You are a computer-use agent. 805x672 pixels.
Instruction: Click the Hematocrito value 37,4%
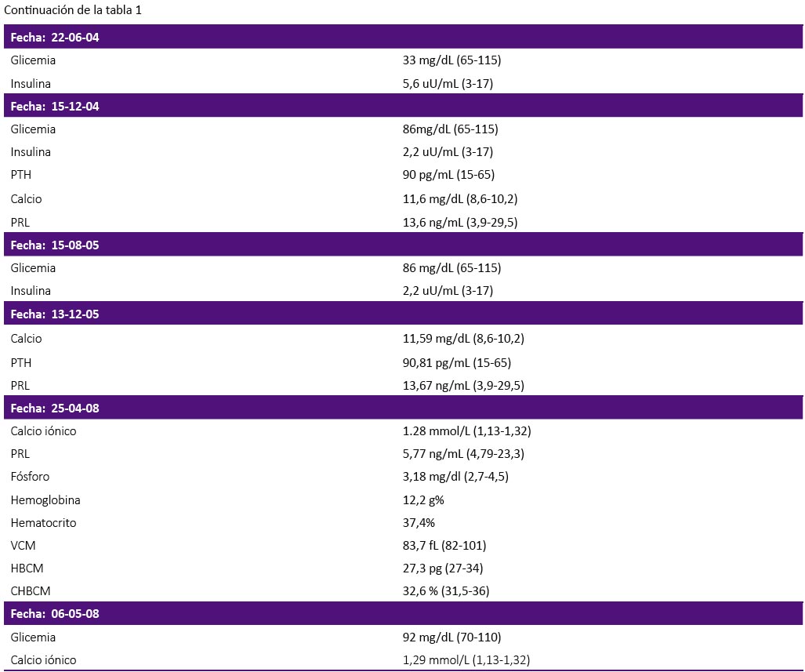419,523
